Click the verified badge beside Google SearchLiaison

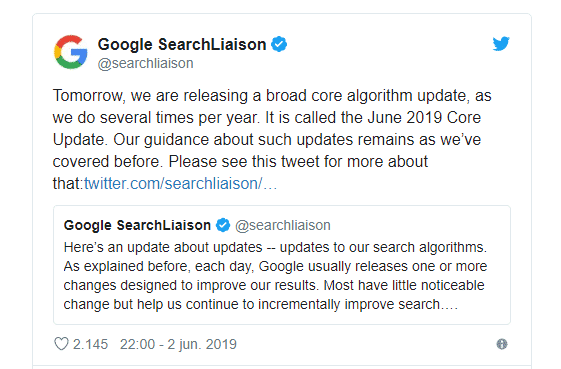(x=279, y=44)
